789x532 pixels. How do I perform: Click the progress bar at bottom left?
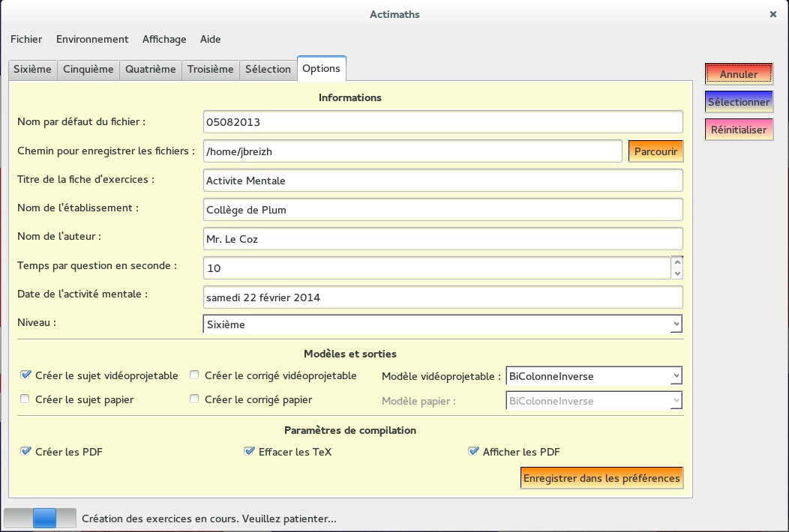pyautogui.click(x=40, y=518)
